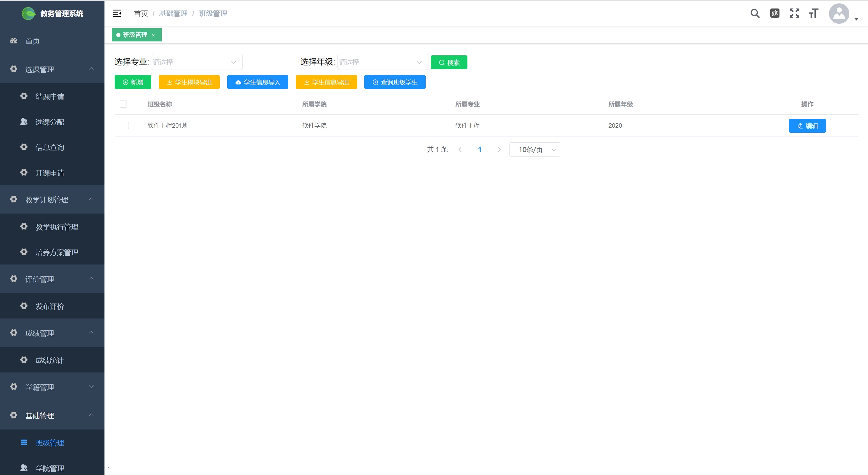Open the font size setting icon
This screenshot has width=868, height=475.
814,14
